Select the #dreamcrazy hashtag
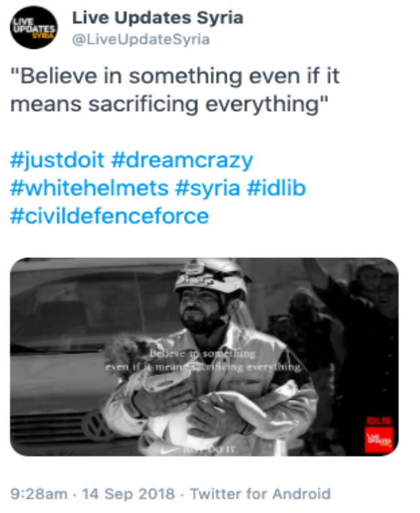Viewport: 420px width, 513px height. pyautogui.click(x=182, y=160)
